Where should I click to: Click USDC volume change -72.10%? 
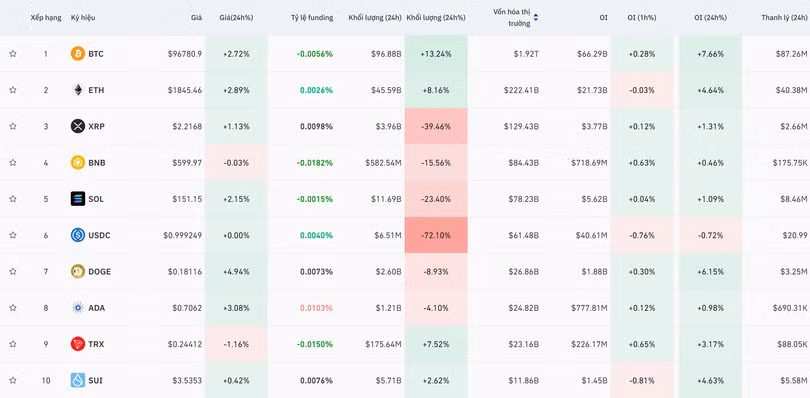(x=435, y=235)
